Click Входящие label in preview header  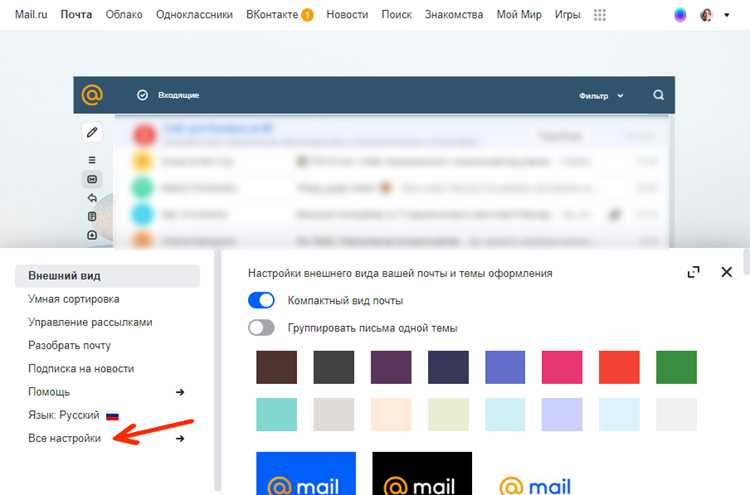point(178,95)
